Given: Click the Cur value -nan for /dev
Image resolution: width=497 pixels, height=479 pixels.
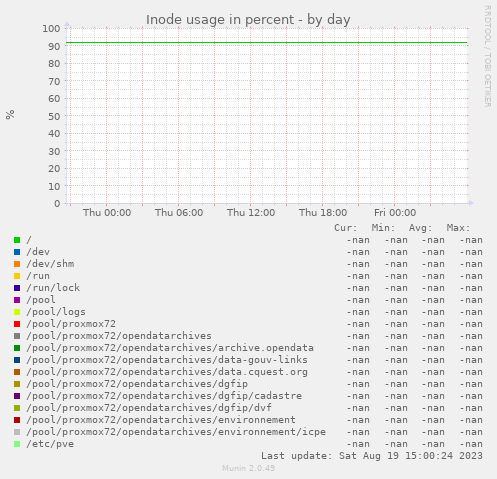Looking at the screenshot, I should 358,252.
